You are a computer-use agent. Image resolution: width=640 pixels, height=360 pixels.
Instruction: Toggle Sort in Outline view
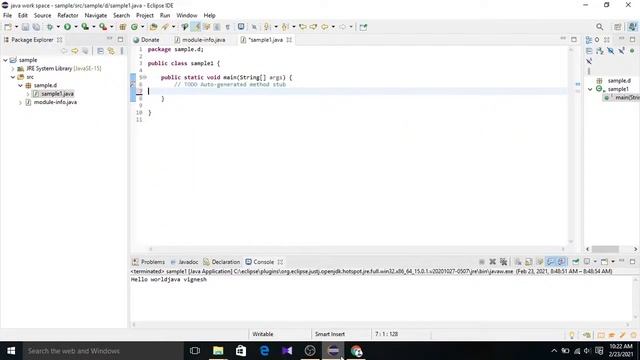click(600, 51)
